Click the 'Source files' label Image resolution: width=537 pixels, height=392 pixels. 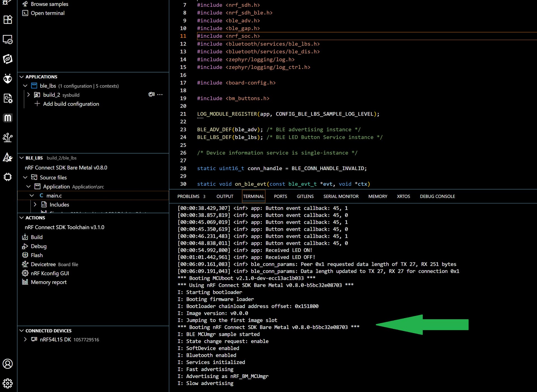pos(53,177)
